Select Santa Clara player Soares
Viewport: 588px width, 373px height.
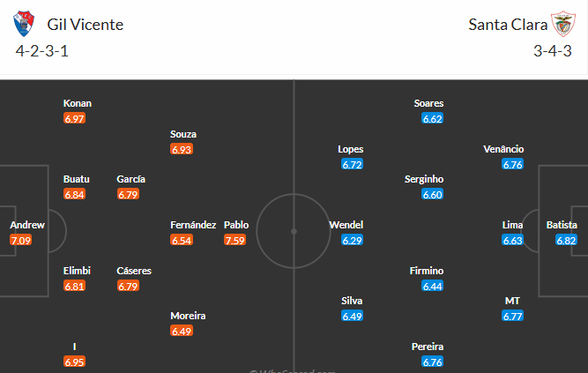click(x=428, y=103)
